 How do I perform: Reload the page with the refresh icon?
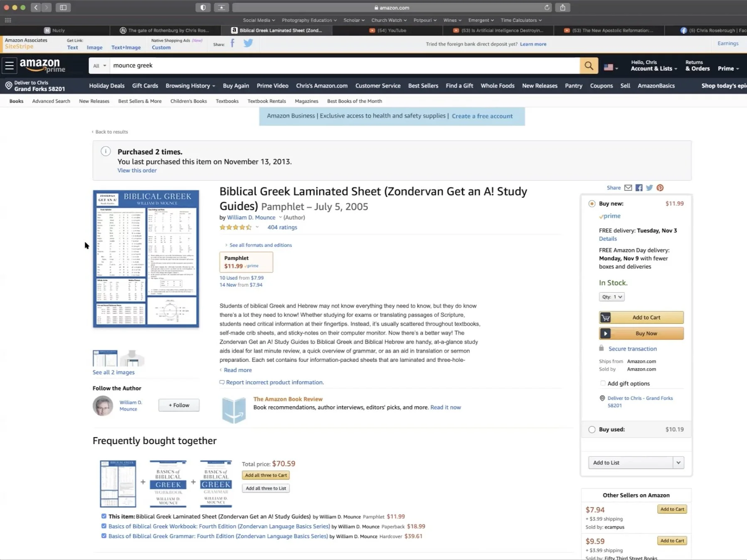(x=547, y=7)
